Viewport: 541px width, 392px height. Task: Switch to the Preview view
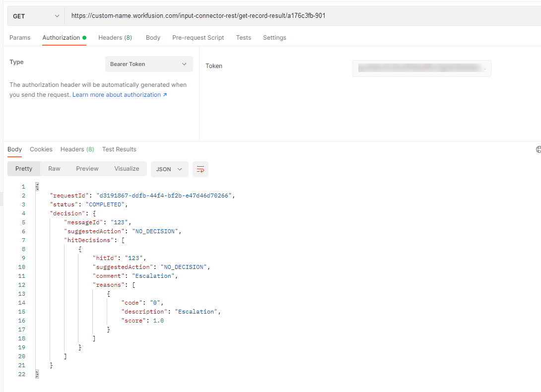[x=87, y=169]
